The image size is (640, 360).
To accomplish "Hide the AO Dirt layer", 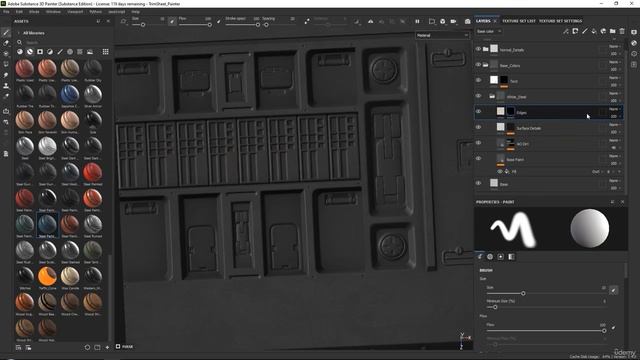I will pyautogui.click(x=478, y=143).
